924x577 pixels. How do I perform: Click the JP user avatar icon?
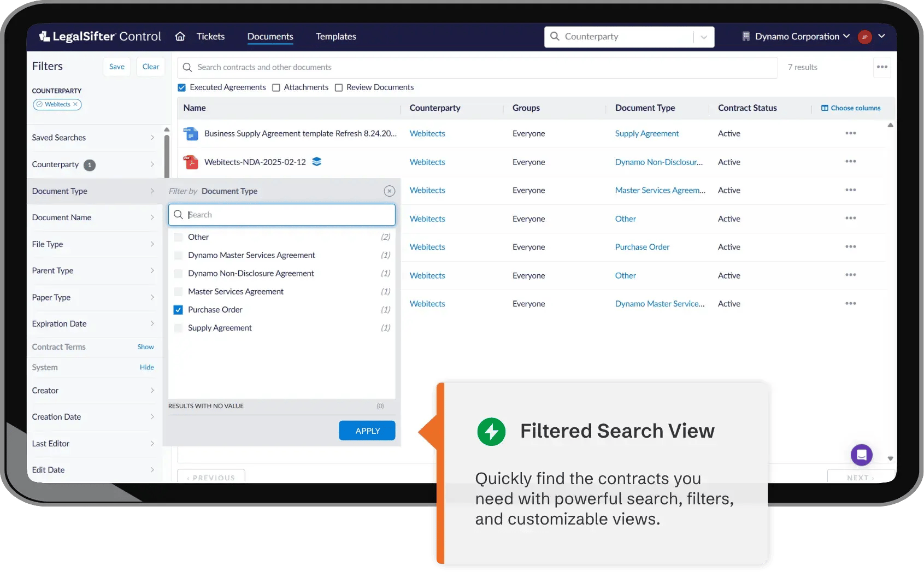coord(864,37)
